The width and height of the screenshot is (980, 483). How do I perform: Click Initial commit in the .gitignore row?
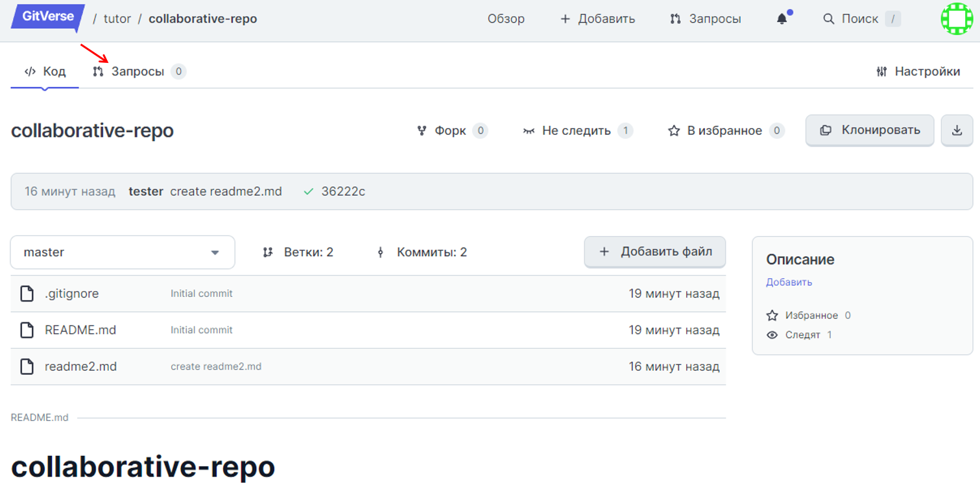click(x=202, y=294)
